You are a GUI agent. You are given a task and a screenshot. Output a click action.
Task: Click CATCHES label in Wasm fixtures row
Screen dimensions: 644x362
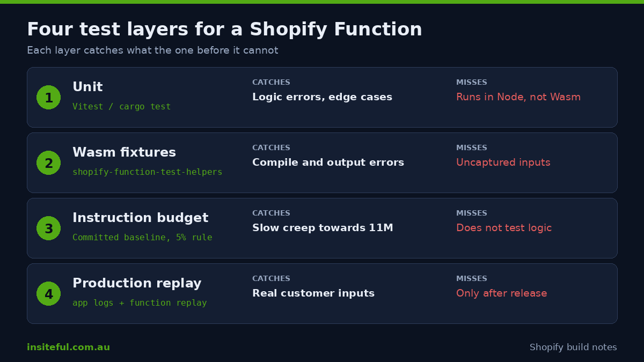pos(271,148)
